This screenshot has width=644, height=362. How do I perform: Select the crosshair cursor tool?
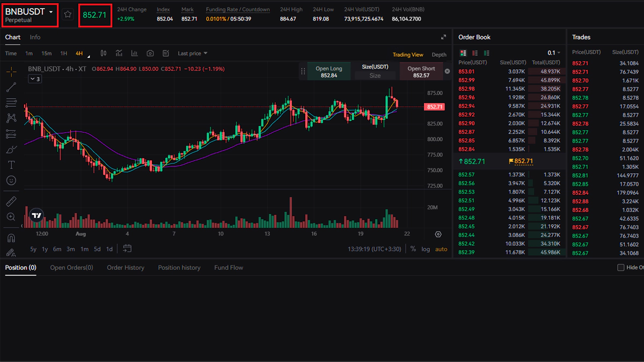[x=11, y=71]
